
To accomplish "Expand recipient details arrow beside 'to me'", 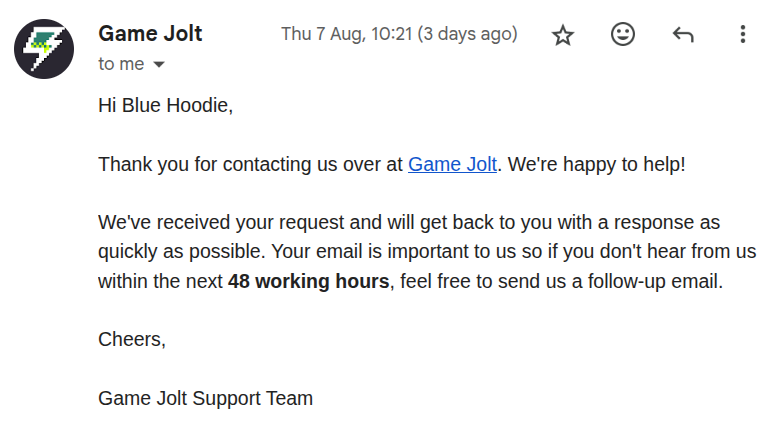I will coord(159,64).
